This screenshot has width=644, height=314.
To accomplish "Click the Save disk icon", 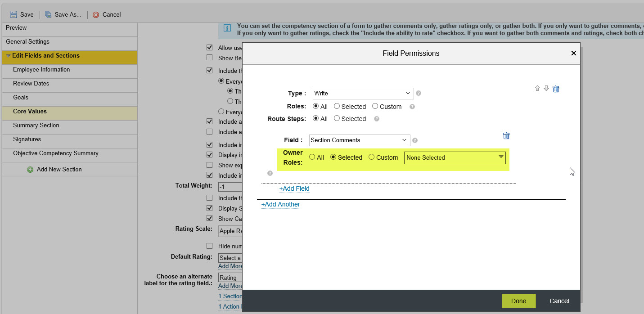I will [14, 14].
